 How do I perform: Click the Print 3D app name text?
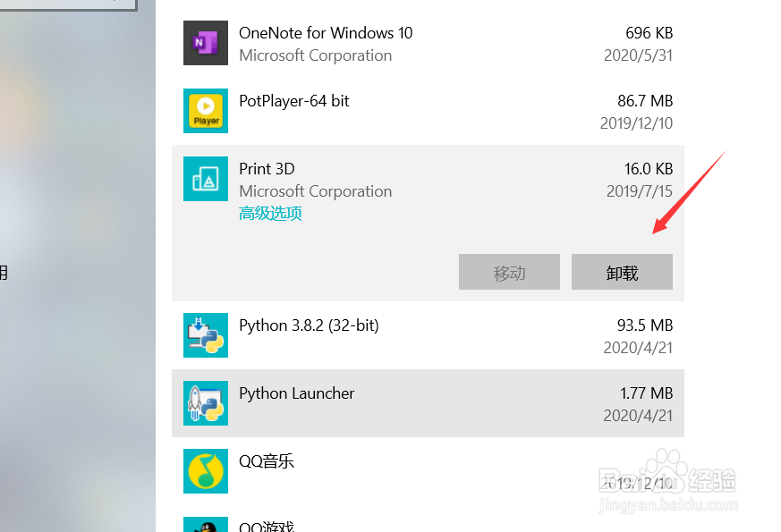[x=267, y=169]
